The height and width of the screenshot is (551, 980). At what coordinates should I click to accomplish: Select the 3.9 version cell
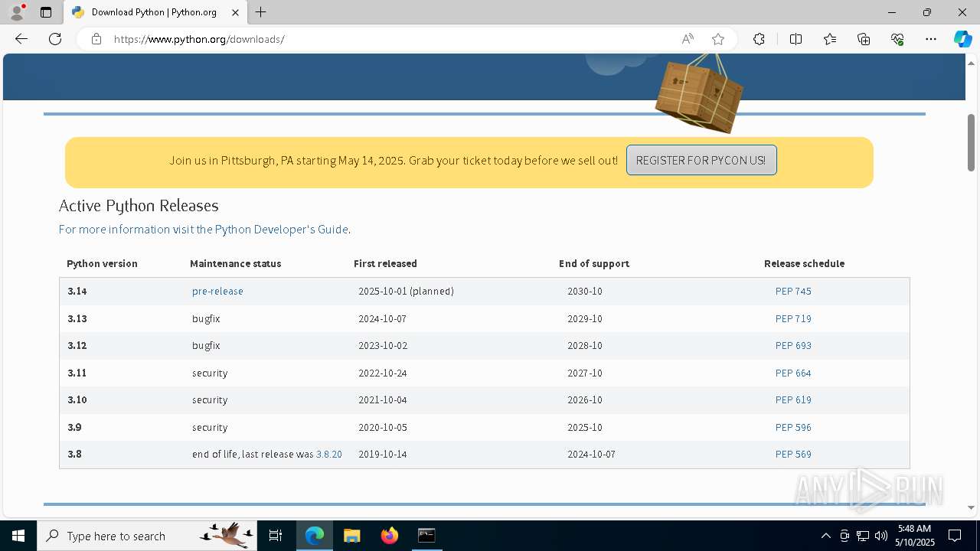coord(74,428)
